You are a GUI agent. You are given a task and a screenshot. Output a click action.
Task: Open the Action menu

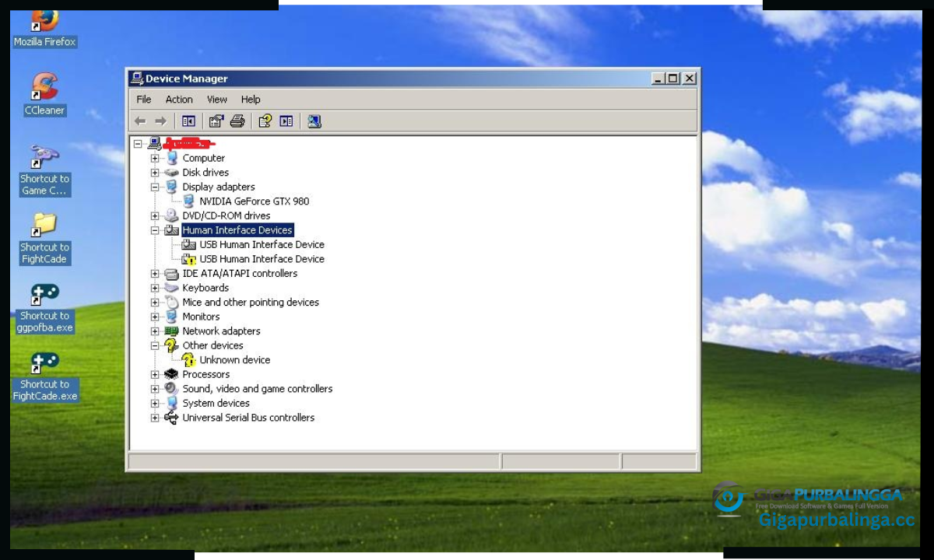point(179,100)
